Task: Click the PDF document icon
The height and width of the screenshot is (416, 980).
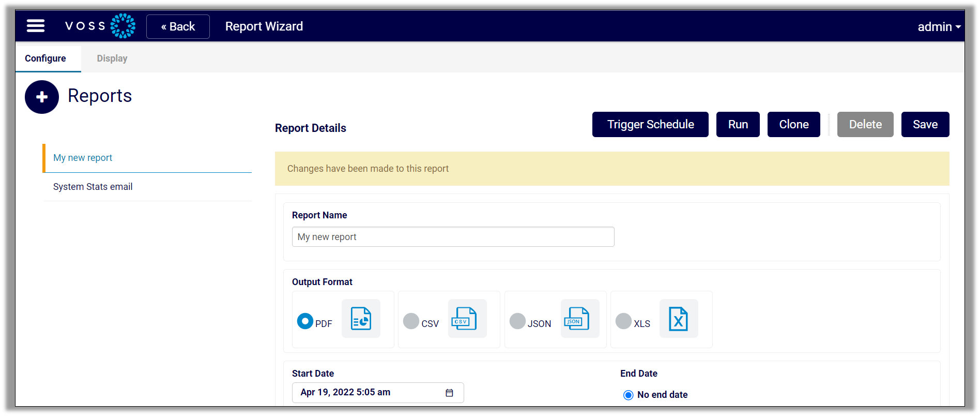Action: (x=361, y=318)
